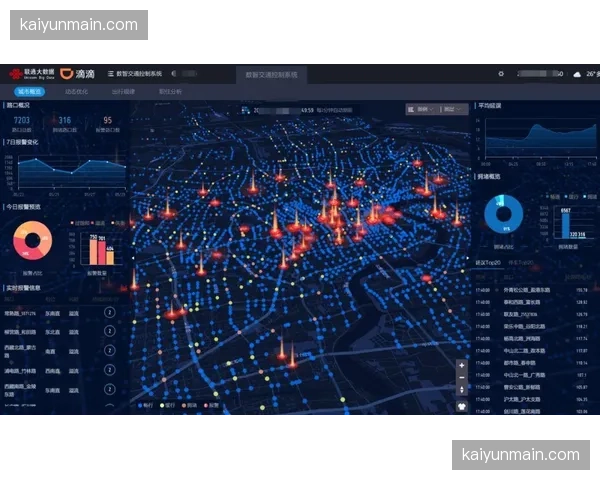Screen dimensions: 600x480
Task: Click the blue donut congestion chart
Action: click(x=503, y=215)
